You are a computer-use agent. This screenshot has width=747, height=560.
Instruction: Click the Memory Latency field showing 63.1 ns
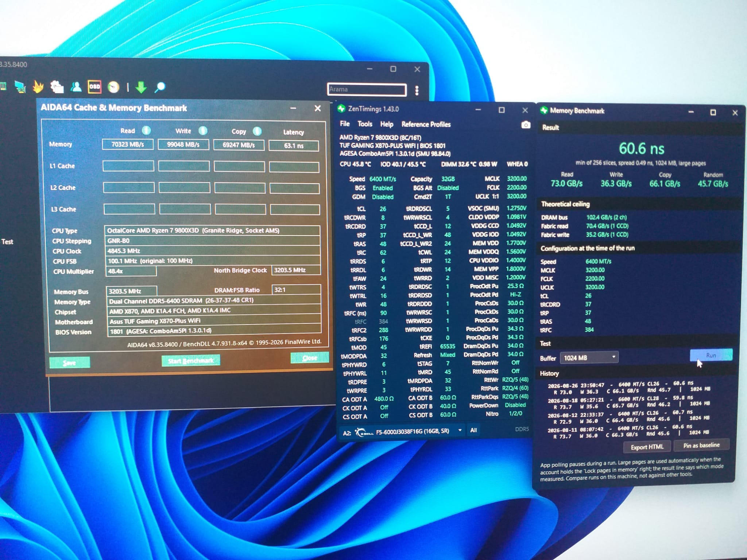click(x=294, y=146)
